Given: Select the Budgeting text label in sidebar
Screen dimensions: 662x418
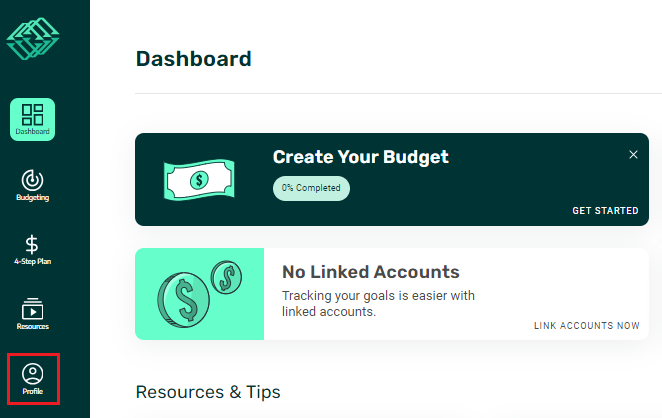Looking at the screenshot, I should pyautogui.click(x=33, y=197).
